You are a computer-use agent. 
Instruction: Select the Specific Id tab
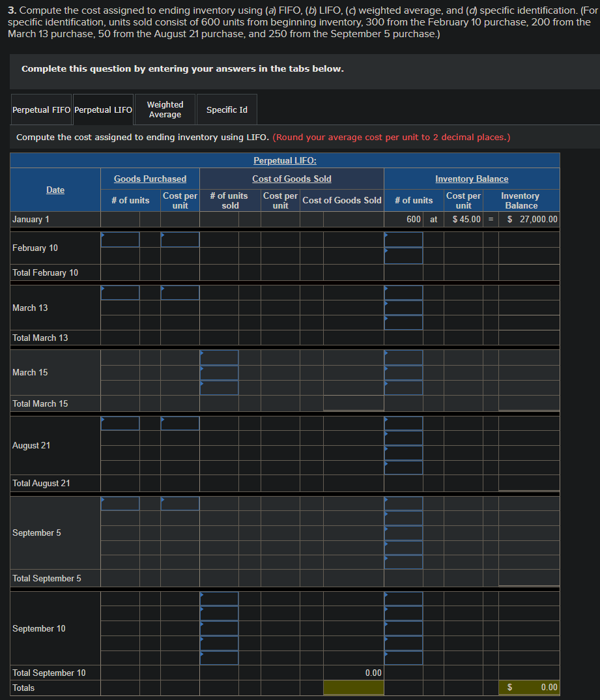click(227, 109)
